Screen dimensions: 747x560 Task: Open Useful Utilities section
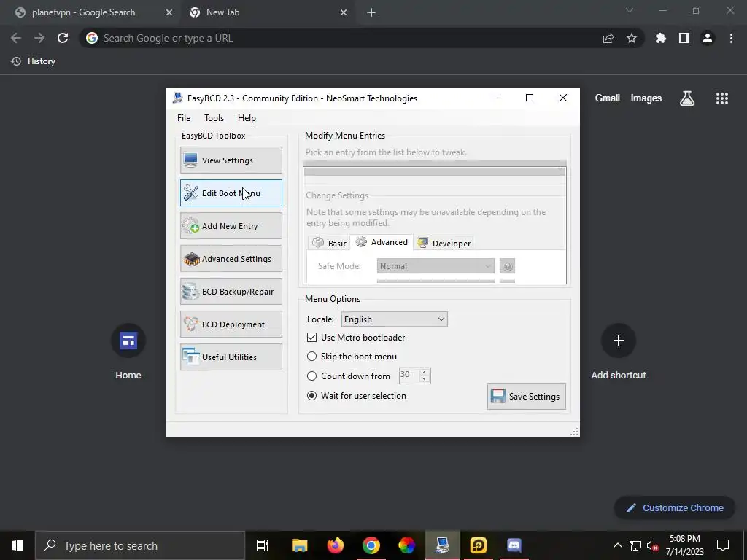231,357
